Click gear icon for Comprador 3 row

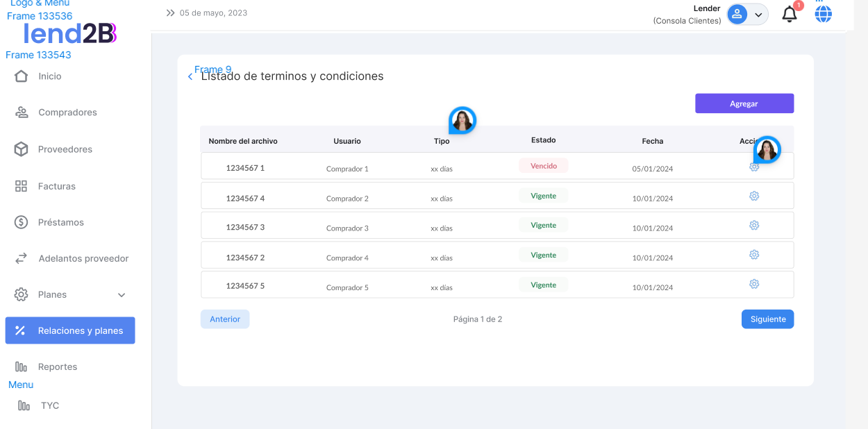754,226
